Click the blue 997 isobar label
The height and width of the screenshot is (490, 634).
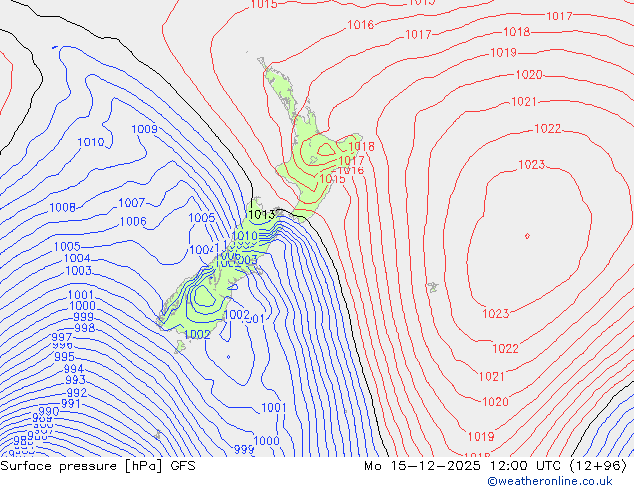pos(62,337)
